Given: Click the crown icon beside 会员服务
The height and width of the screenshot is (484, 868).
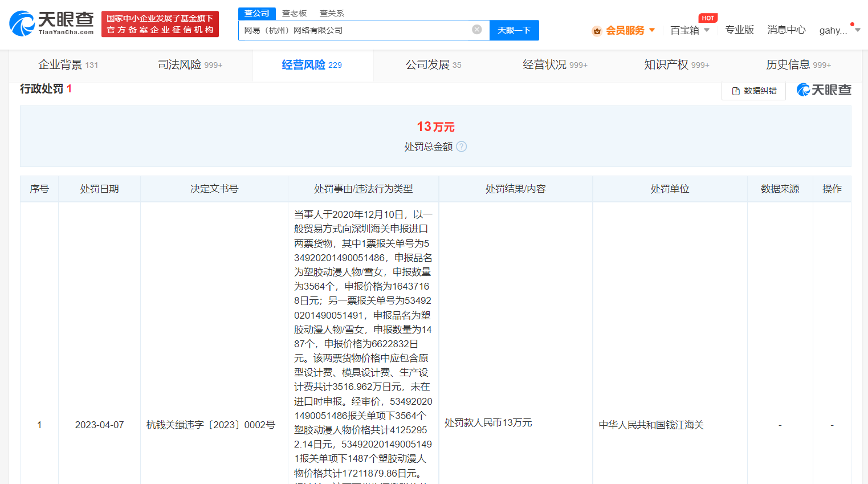Looking at the screenshot, I should point(596,30).
